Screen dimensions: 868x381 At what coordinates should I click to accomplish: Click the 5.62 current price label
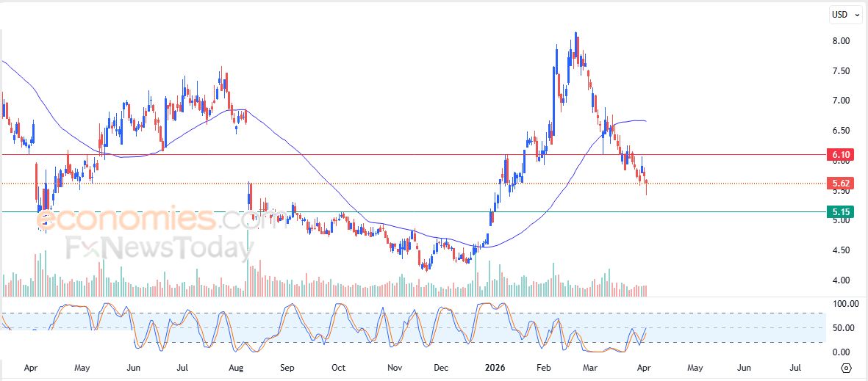tap(839, 183)
